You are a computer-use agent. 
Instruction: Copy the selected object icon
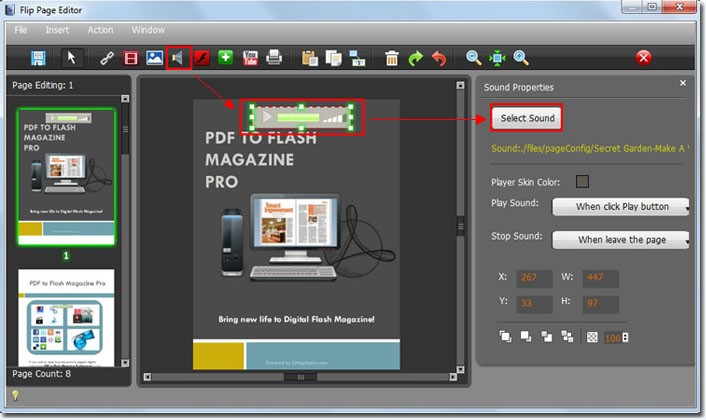pos(334,58)
